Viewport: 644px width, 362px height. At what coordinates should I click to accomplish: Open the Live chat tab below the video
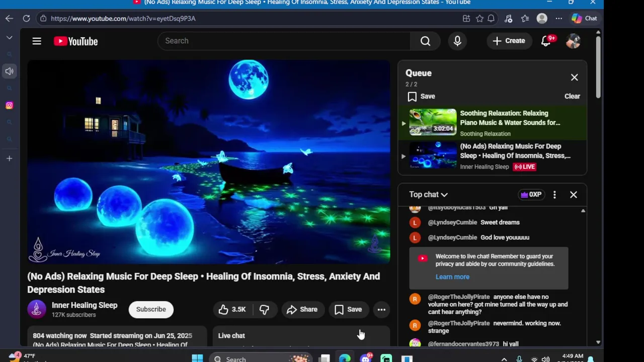231,335
